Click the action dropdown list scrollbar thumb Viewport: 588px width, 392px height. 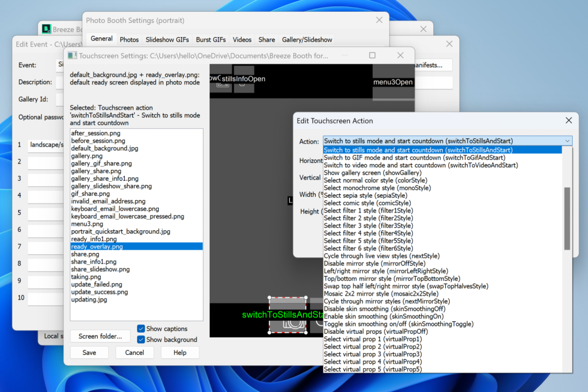click(567, 218)
